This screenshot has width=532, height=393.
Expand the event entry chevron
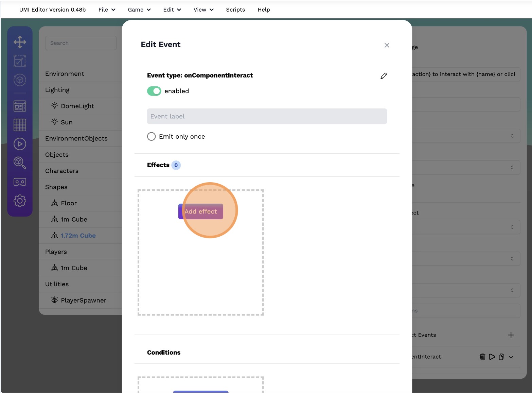pyautogui.click(x=511, y=357)
